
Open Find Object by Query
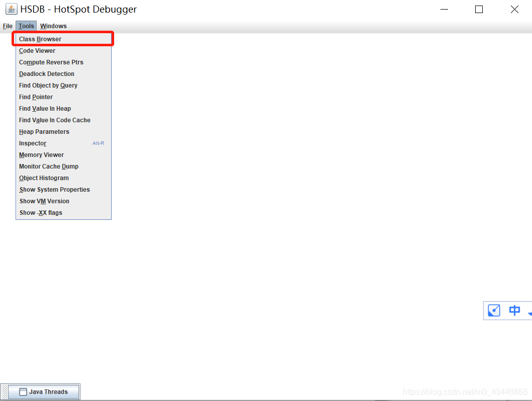click(63, 85)
